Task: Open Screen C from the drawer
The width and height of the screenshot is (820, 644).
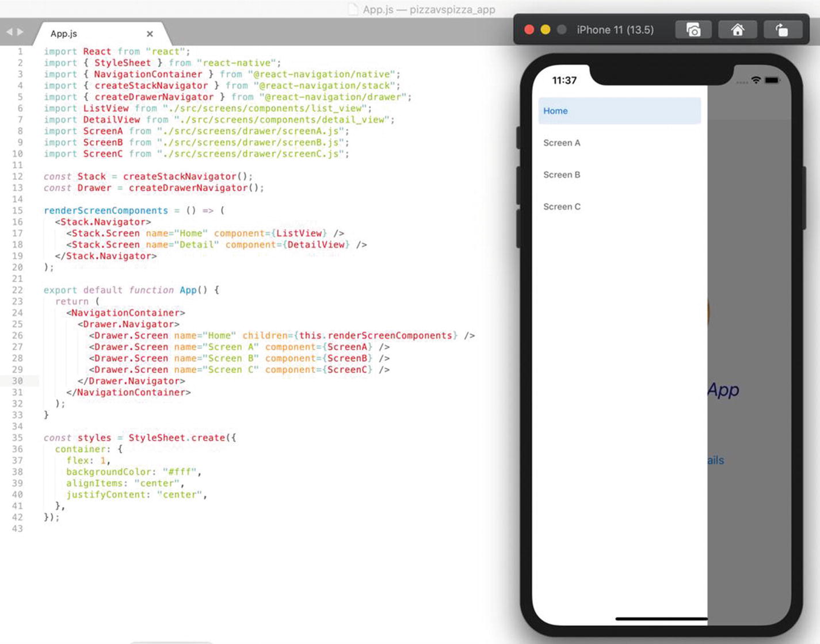Action: point(619,206)
